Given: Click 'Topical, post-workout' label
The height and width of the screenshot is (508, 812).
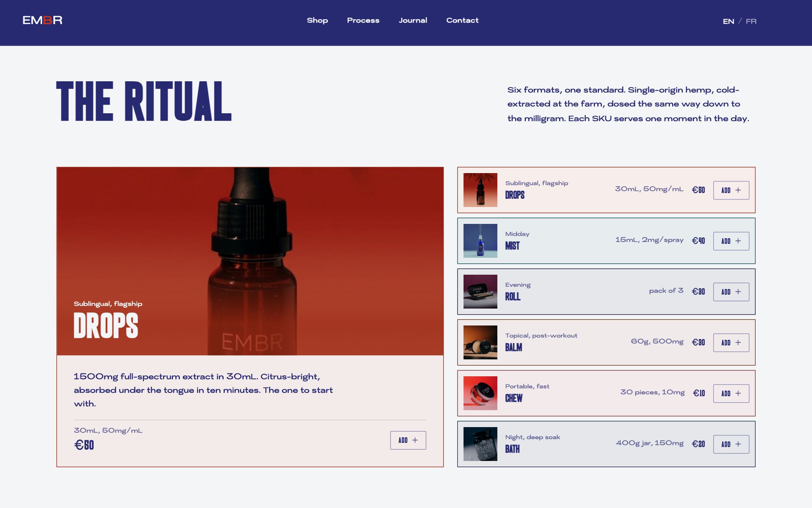Looking at the screenshot, I should [x=541, y=336].
